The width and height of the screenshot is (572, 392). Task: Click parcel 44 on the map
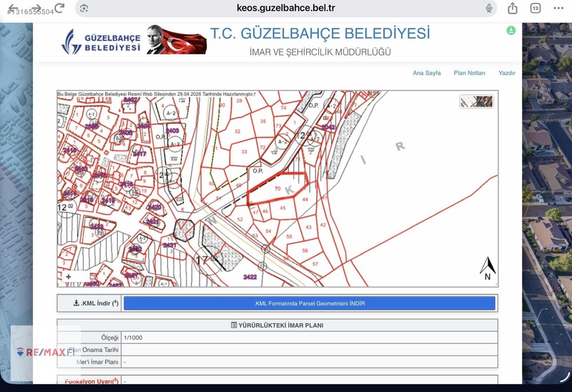[x=305, y=200]
